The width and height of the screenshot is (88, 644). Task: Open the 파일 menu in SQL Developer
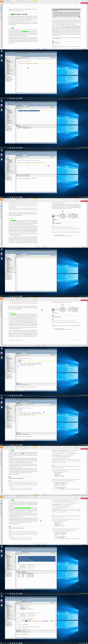tap(6, 53)
